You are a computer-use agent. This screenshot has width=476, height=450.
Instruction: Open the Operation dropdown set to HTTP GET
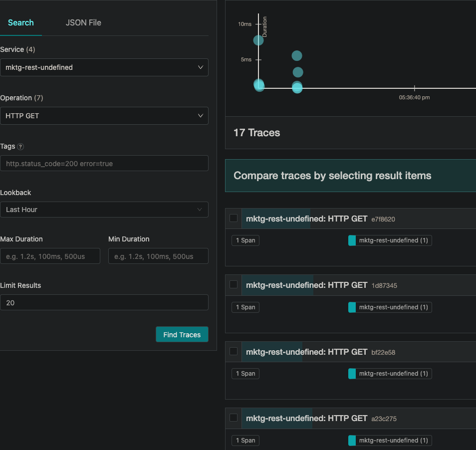pos(104,115)
